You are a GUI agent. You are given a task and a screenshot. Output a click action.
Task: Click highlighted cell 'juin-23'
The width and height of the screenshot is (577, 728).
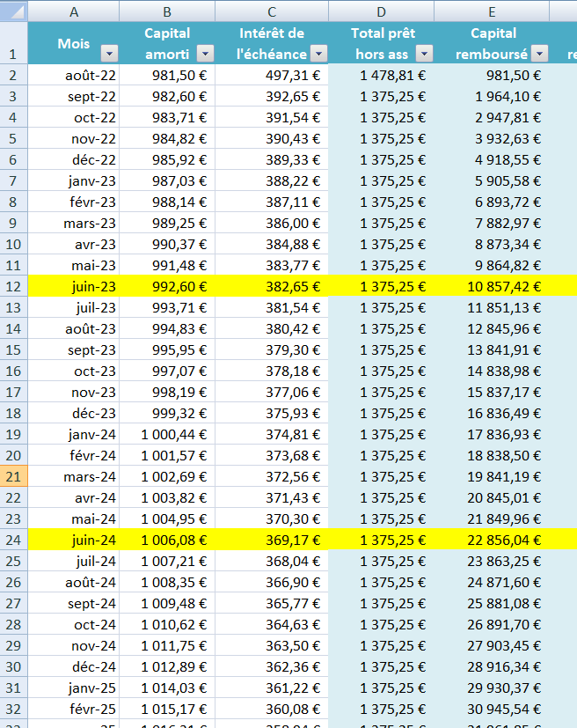pyautogui.click(x=74, y=286)
